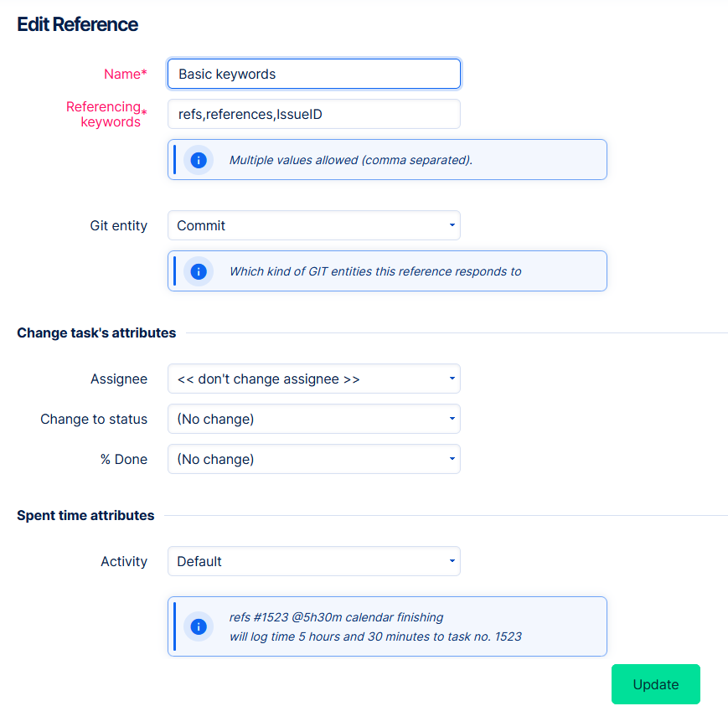Click the Activity field label
This screenshot has width=728, height=706.
pos(123,561)
